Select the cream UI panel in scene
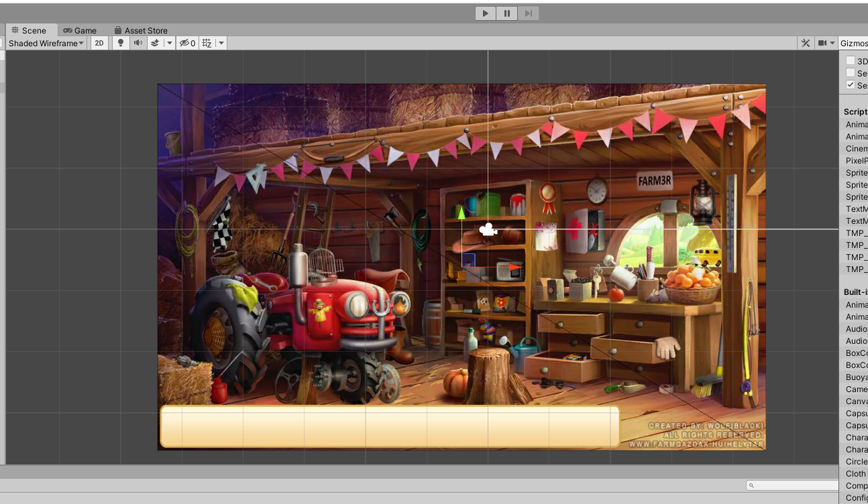This screenshot has width=868, height=504. tap(390, 426)
